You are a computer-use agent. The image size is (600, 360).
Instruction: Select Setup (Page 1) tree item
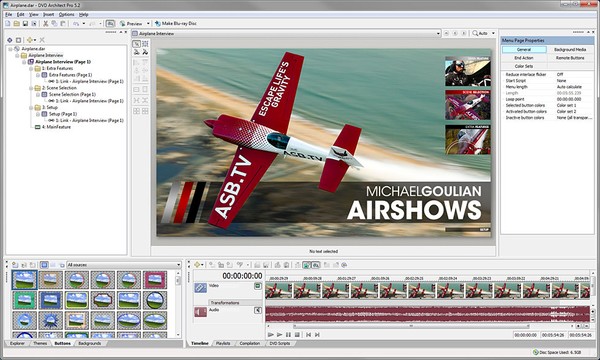point(63,114)
